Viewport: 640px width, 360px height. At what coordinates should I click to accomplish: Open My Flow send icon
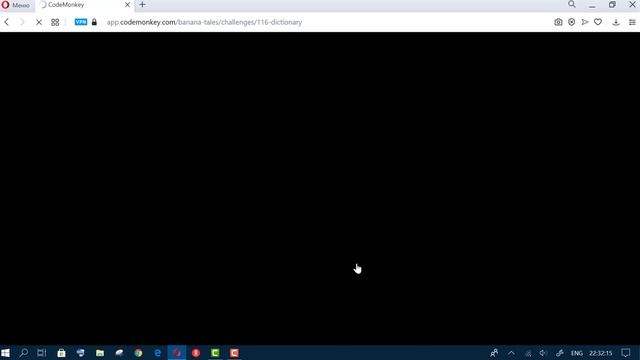coord(584,22)
